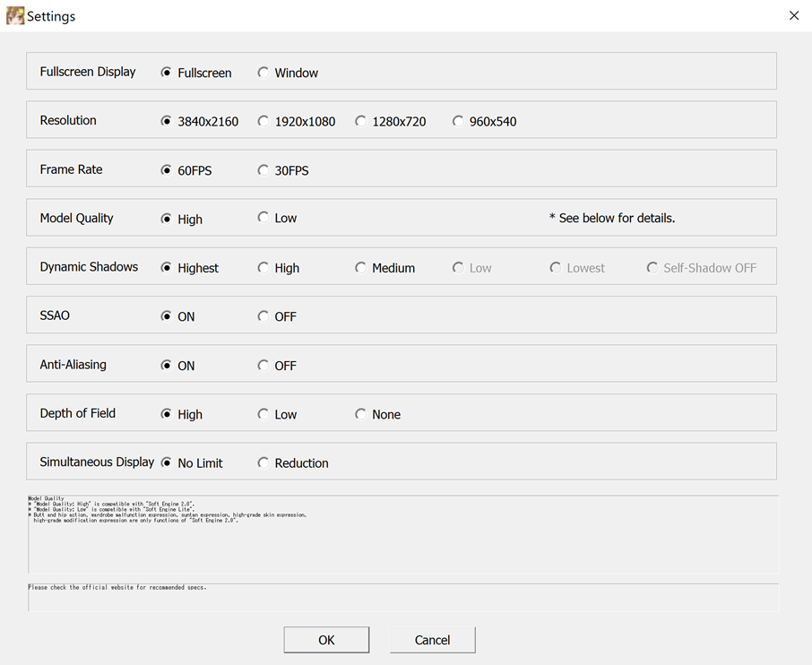Viewport: 812px width, 665px height.
Task: Select None for Depth of Field
Action: (360, 414)
